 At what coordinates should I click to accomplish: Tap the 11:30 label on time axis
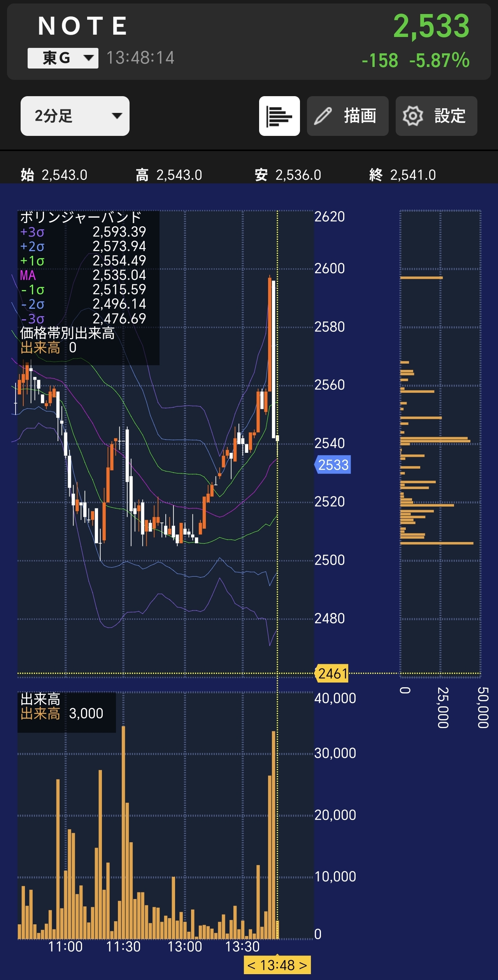[123, 947]
